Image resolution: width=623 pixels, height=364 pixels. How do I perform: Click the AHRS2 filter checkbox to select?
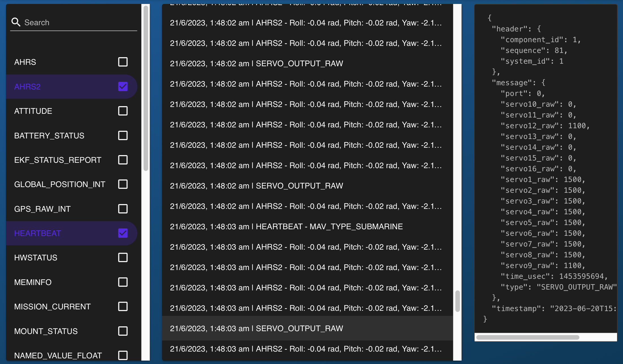click(x=123, y=86)
